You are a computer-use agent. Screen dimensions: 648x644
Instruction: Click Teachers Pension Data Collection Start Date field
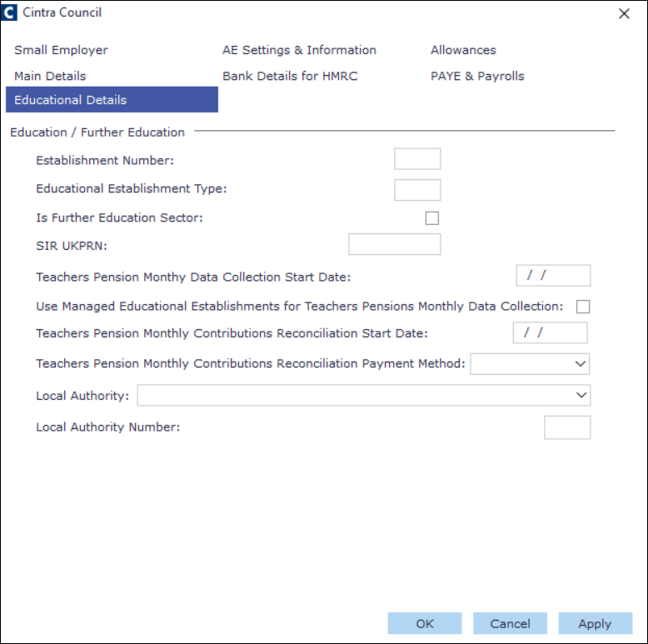click(553, 275)
